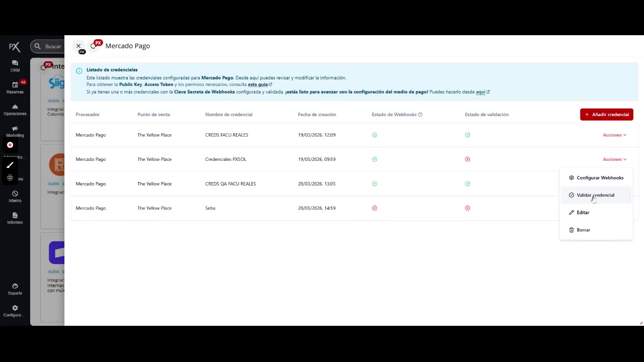Image resolution: width=644 pixels, height=362 pixels.
Task: Click the Añadir credencial button
Action: click(606, 115)
